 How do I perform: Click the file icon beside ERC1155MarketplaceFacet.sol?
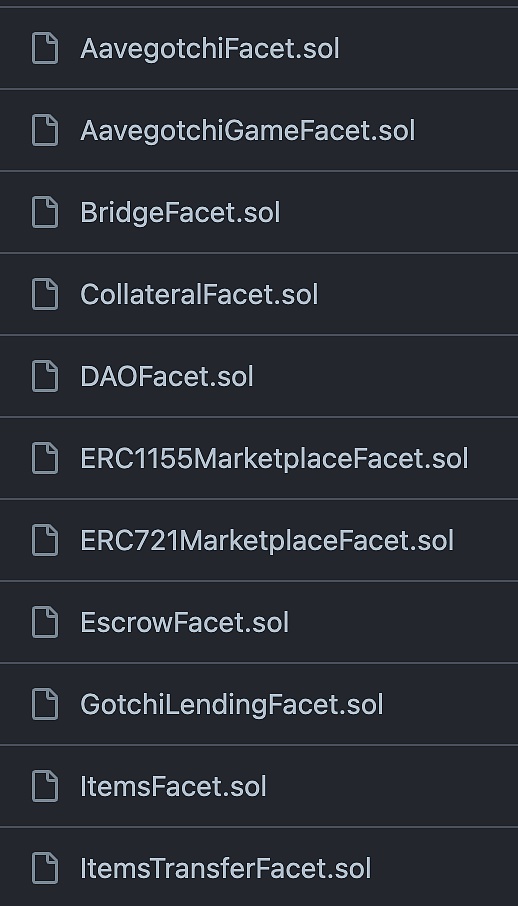45,459
